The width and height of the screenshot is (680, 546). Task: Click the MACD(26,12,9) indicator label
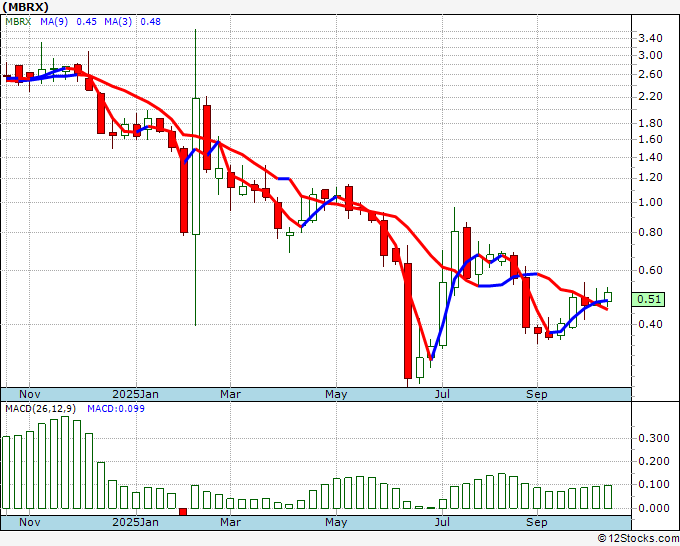[40, 409]
